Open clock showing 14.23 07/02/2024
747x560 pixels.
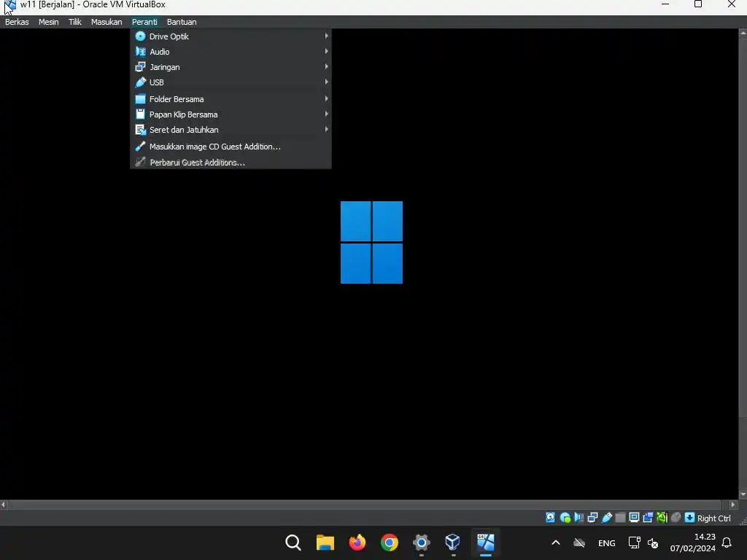[693, 542]
